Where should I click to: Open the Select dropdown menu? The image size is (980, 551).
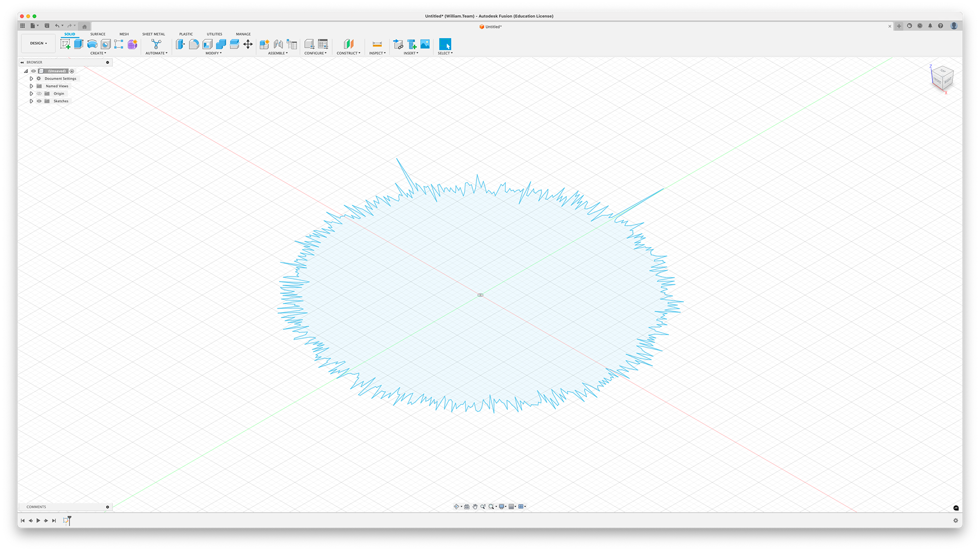point(445,53)
